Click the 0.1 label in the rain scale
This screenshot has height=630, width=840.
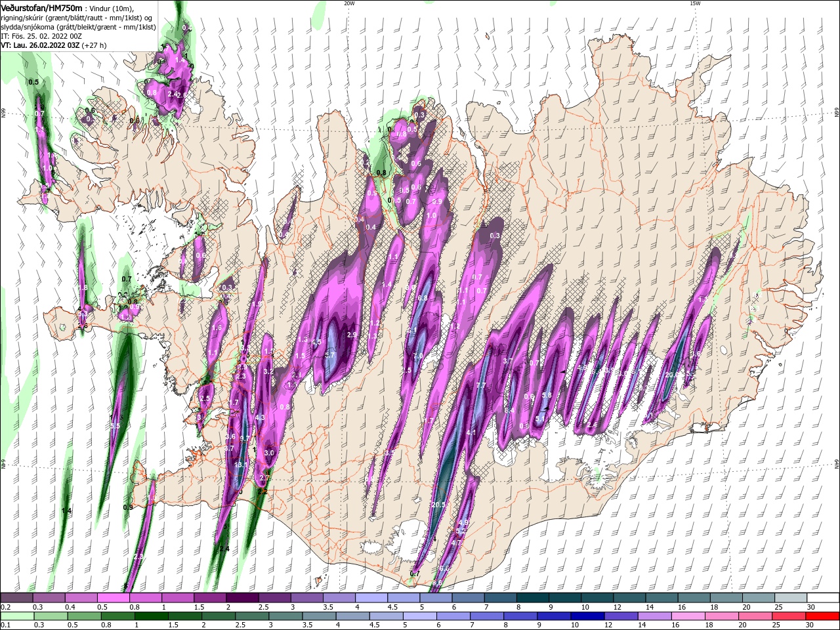tap(5, 626)
